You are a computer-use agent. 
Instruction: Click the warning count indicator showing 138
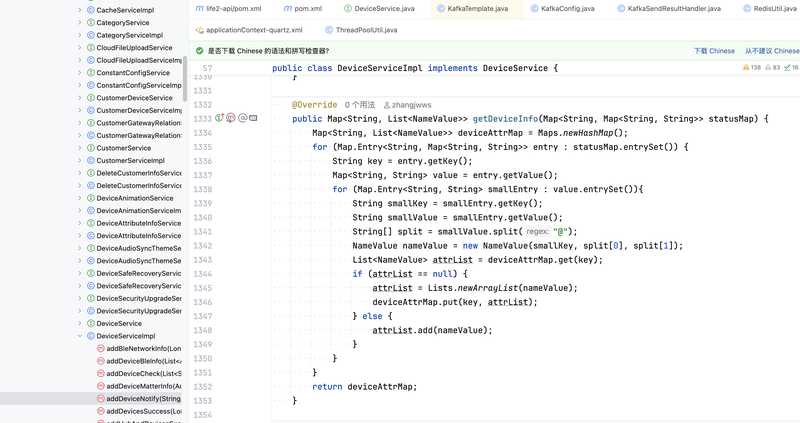point(752,68)
